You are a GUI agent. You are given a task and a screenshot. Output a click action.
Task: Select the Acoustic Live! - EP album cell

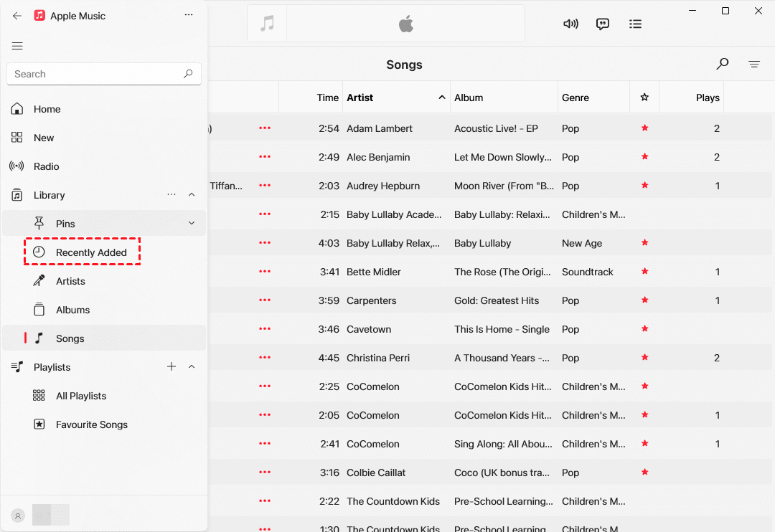pos(497,128)
